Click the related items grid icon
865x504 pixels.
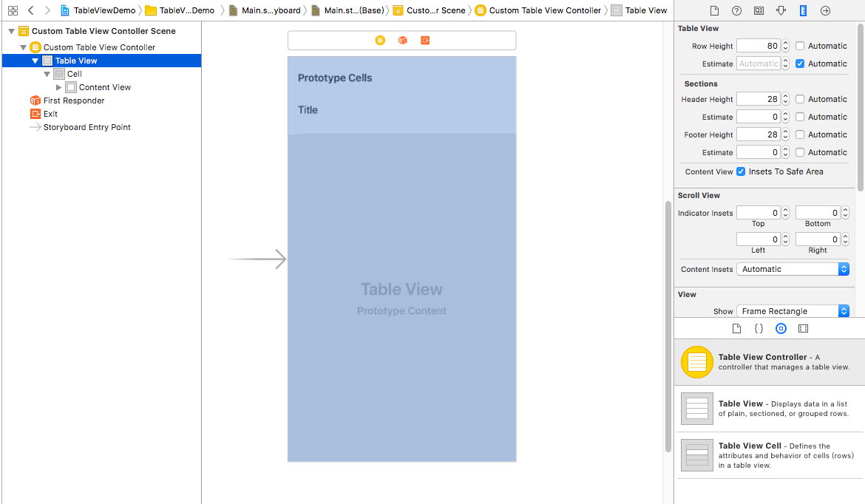13,10
